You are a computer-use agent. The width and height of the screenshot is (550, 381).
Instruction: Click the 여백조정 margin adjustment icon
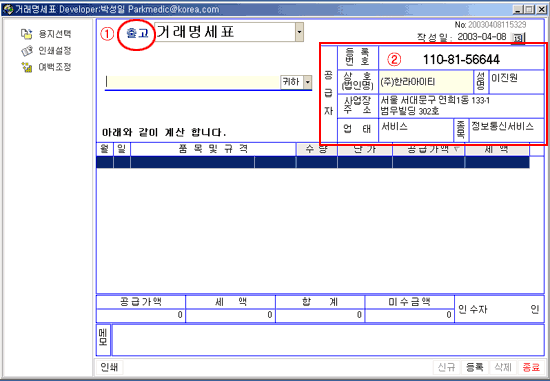[x=27, y=67]
